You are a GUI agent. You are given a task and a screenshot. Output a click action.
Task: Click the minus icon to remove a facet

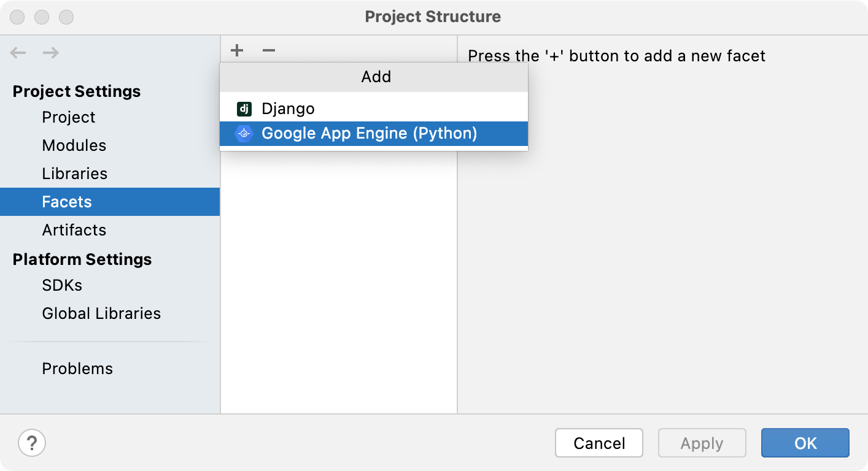tap(269, 50)
